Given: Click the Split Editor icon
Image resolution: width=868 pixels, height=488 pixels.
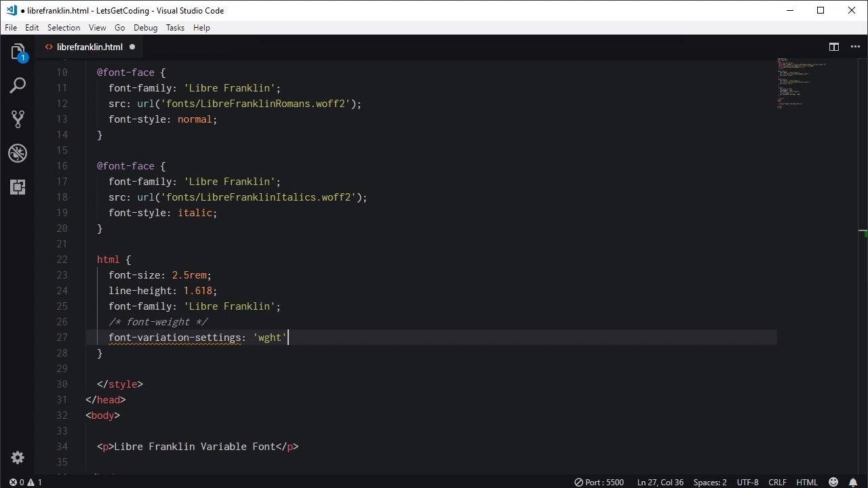Looking at the screenshot, I should [834, 47].
